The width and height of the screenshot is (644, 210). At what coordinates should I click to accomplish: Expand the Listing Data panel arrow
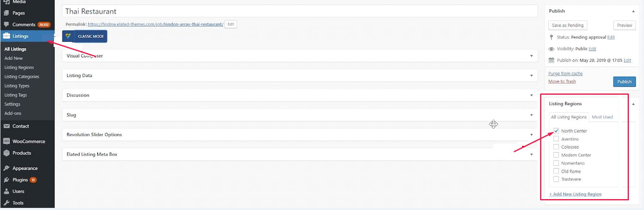(531, 75)
